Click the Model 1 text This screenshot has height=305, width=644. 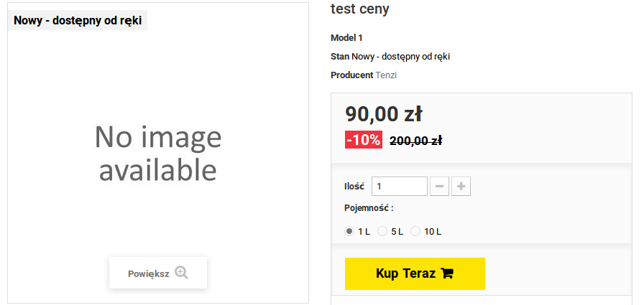point(346,37)
